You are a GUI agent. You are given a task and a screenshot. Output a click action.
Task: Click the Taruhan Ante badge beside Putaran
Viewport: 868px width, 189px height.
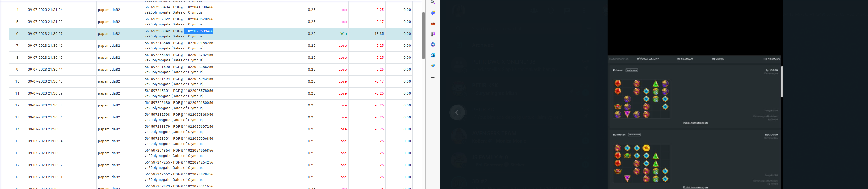(x=632, y=70)
